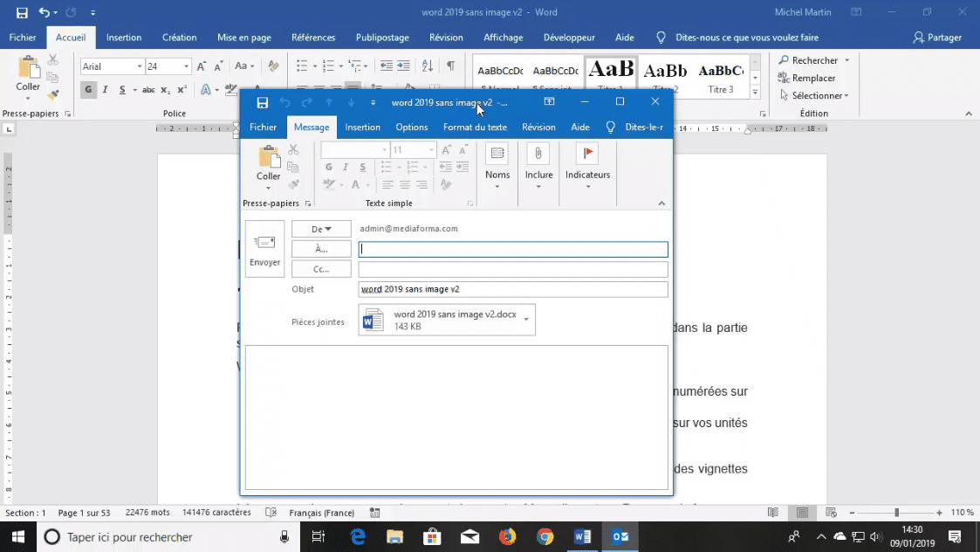The image size is (980, 552).
Task: Select the Attach File paperclip icon under Inclure
Action: pos(538,153)
